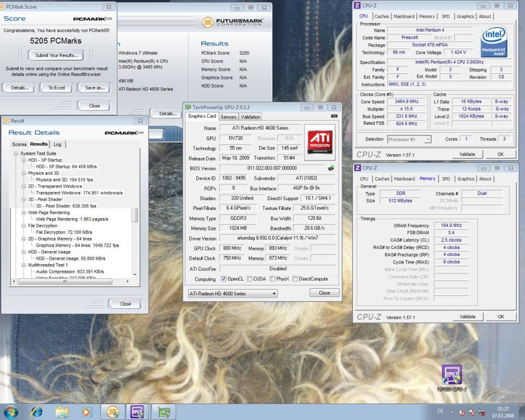Image resolution: width=525 pixels, height=420 pixels.
Task: Click OK in the Memory CPU-Z window
Action: pos(500,317)
